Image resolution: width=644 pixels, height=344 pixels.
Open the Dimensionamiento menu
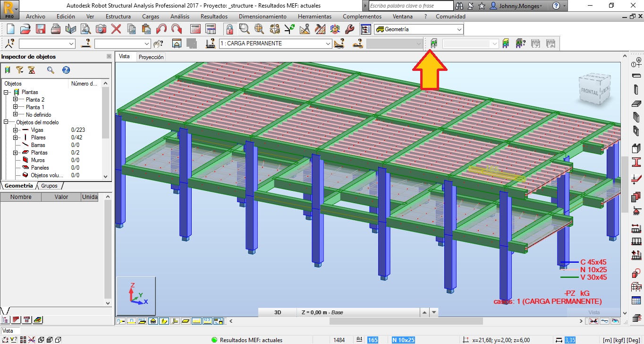tap(263, 17)
